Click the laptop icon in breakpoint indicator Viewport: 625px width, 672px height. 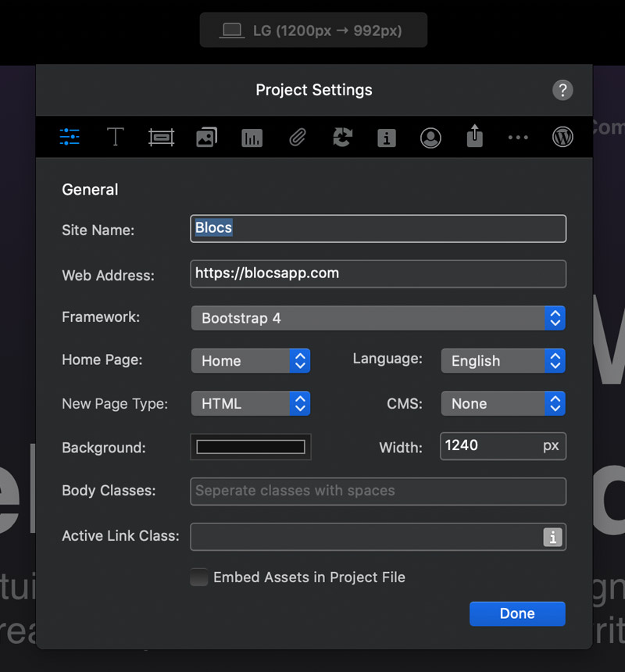232,30
